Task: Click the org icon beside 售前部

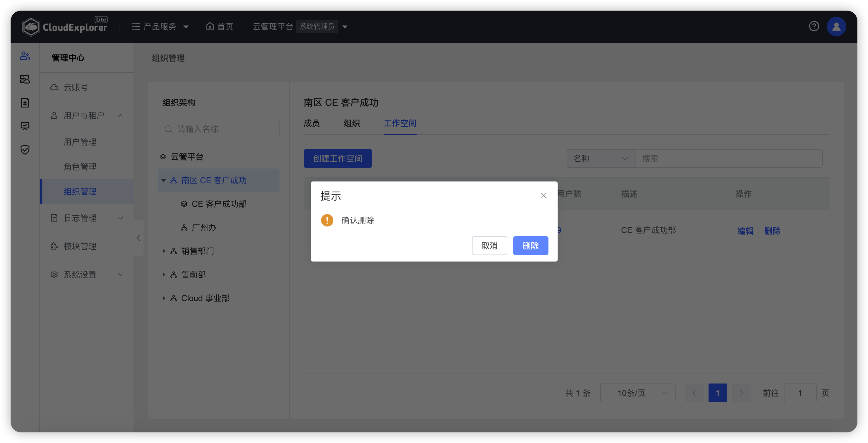Action: point(174,275)
